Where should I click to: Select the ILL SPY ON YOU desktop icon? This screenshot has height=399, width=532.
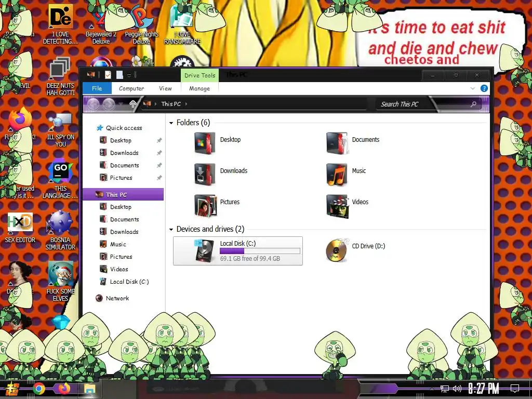point(60,130)
